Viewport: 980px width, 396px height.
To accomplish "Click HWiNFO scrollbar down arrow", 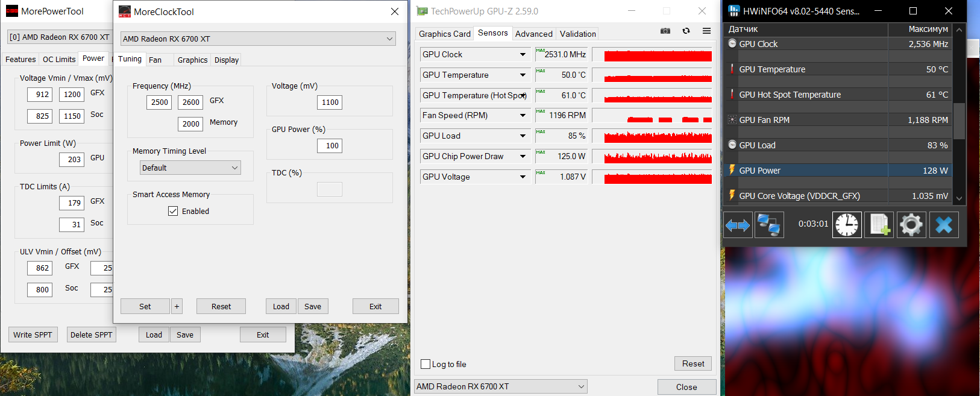I will pos(959,198).
